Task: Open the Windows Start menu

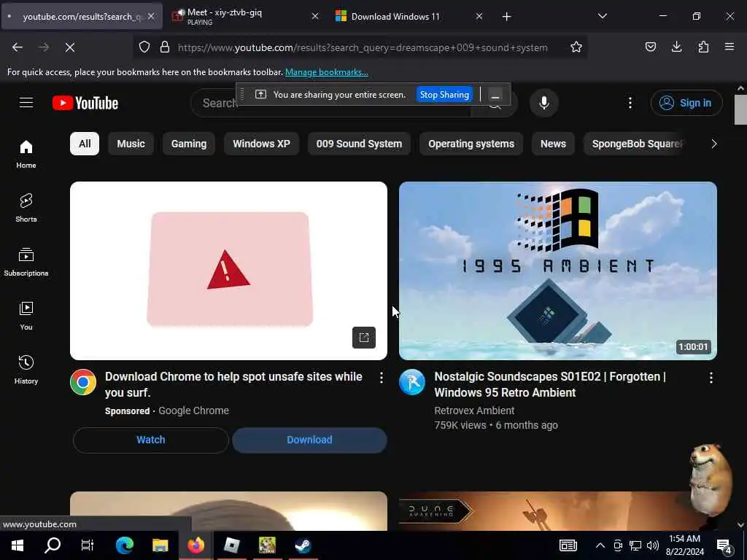Action: tap(18, 545)
